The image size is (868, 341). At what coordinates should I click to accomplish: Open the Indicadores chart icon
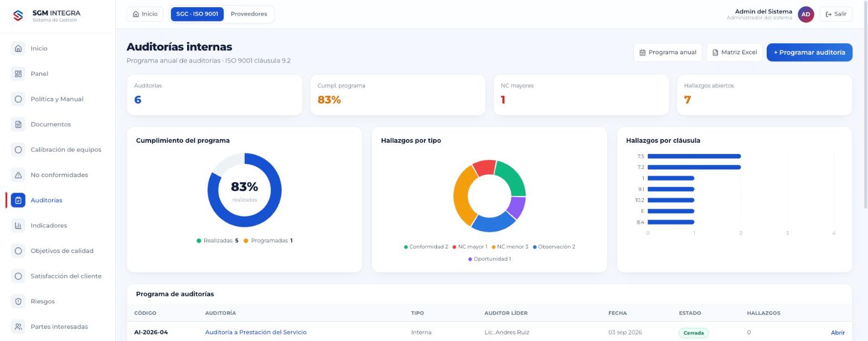point(18,225)
